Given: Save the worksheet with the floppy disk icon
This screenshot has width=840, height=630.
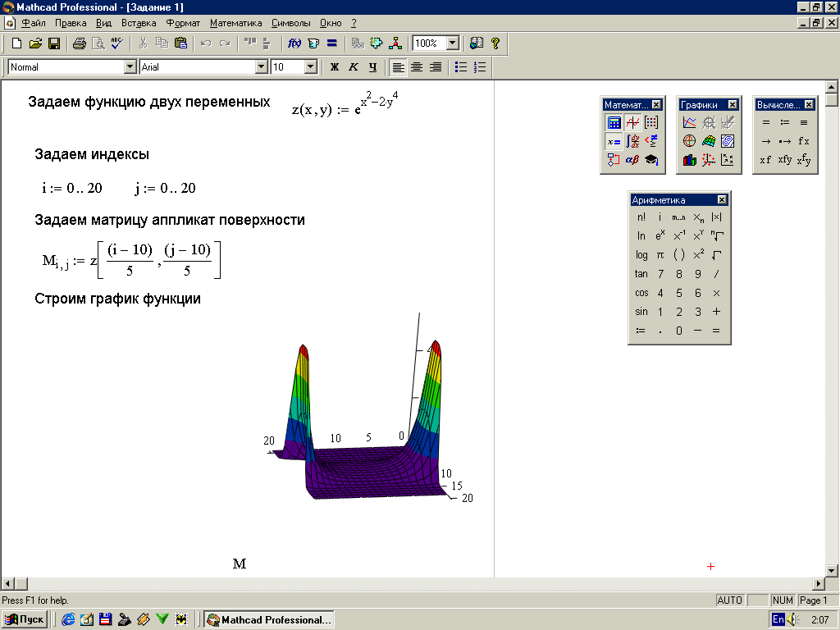Looking at the screenshot, I should point(54,43).
